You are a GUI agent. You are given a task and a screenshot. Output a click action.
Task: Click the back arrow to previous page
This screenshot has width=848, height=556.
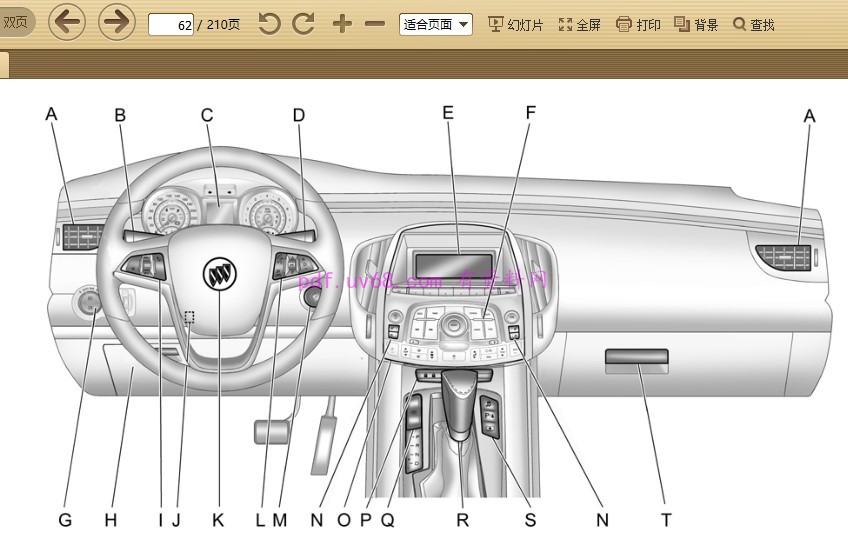point(67,23)
